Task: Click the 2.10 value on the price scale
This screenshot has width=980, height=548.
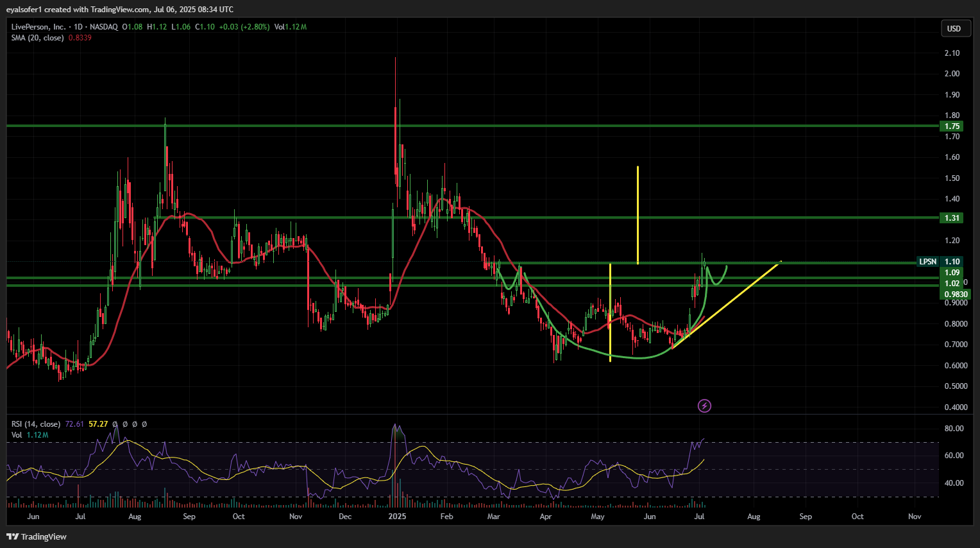Action: (952, 53)
